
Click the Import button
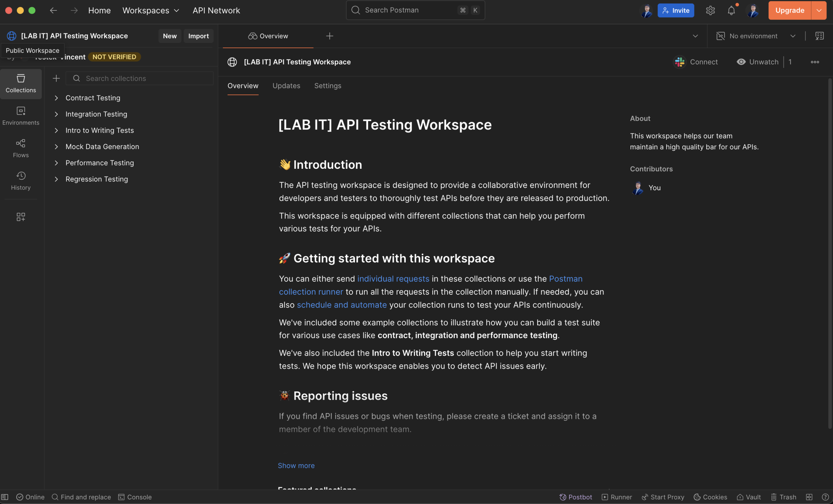point(198,36)
